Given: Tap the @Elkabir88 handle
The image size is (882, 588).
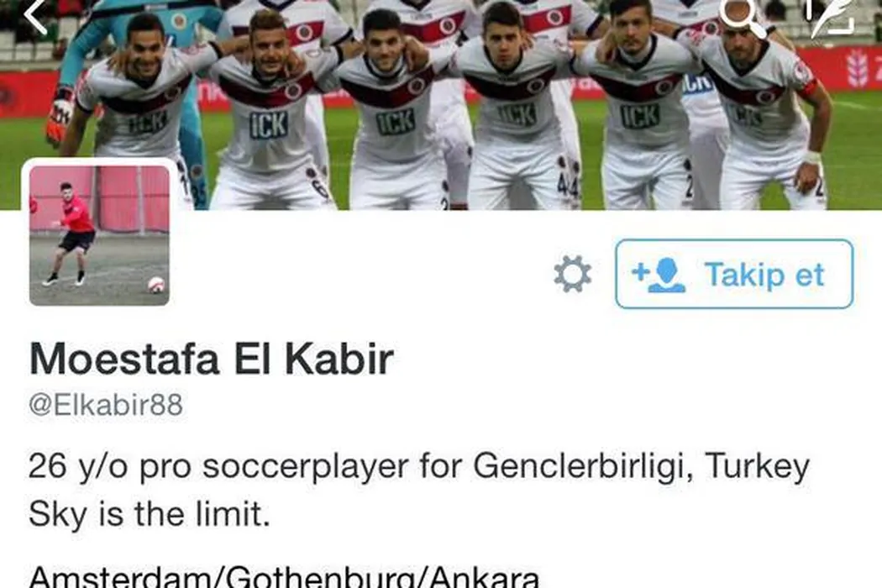Looking at the screenshot, I should 106,405.
